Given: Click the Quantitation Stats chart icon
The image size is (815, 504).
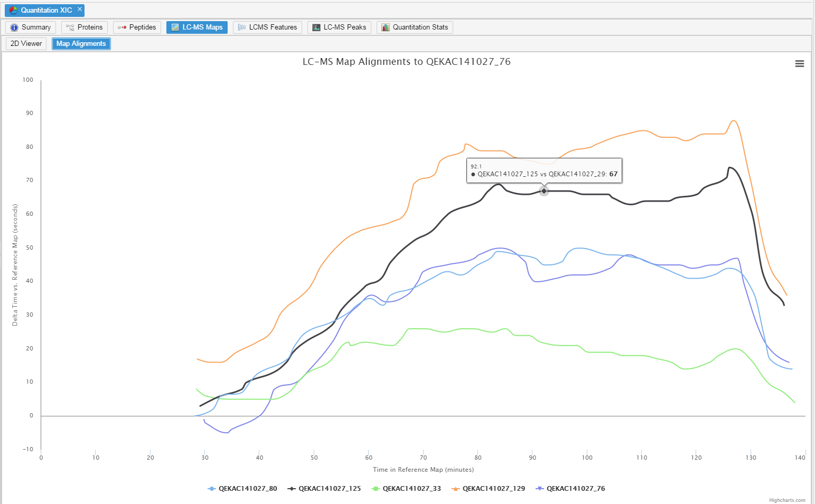Looking at the screenshot, I should tap(386, 27).
